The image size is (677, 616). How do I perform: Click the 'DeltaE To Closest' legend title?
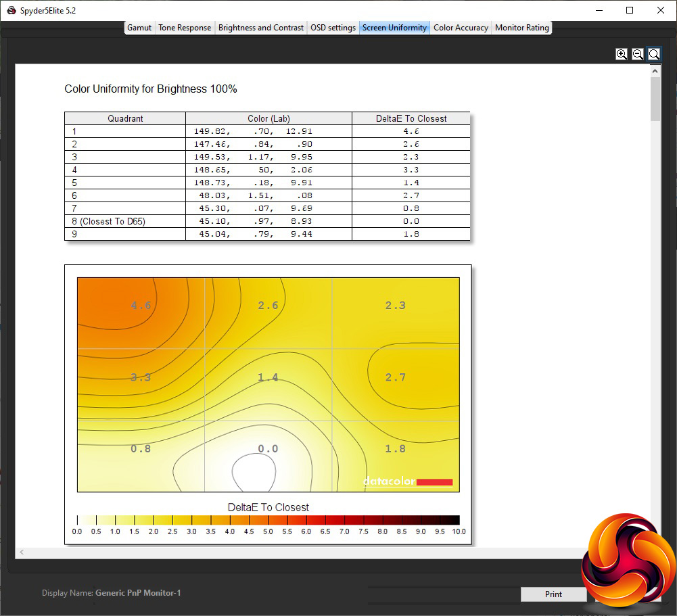click(268, 507)
